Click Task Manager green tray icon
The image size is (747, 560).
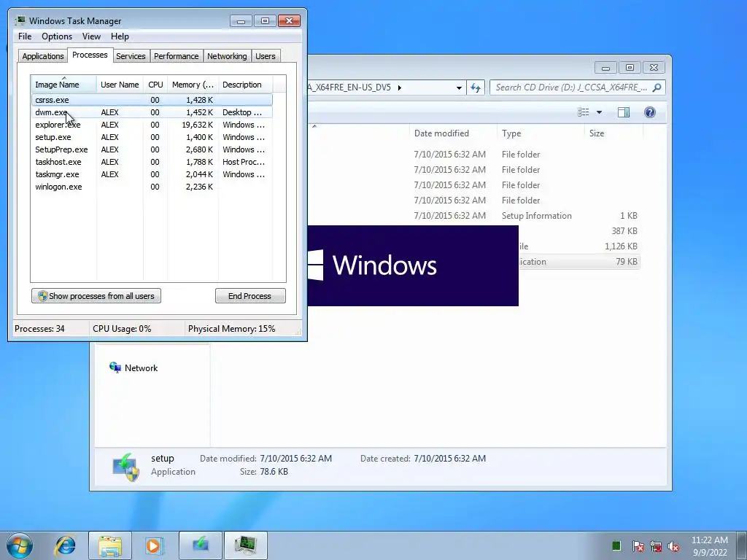click(x=616, y=545)
